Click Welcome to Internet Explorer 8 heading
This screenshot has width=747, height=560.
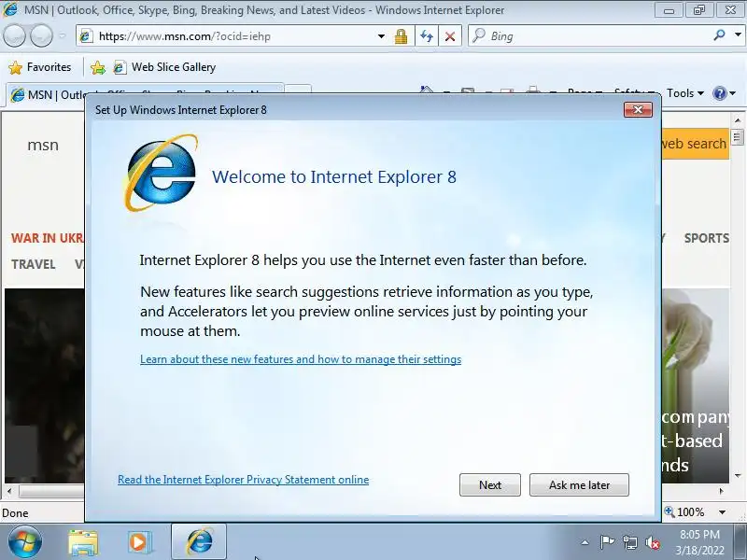pos(334,176)
